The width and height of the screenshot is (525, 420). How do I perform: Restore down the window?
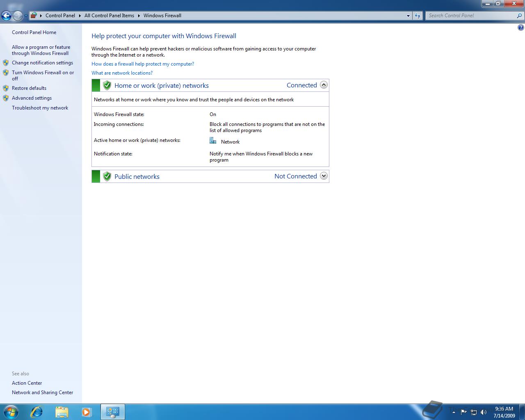point(498,4)
